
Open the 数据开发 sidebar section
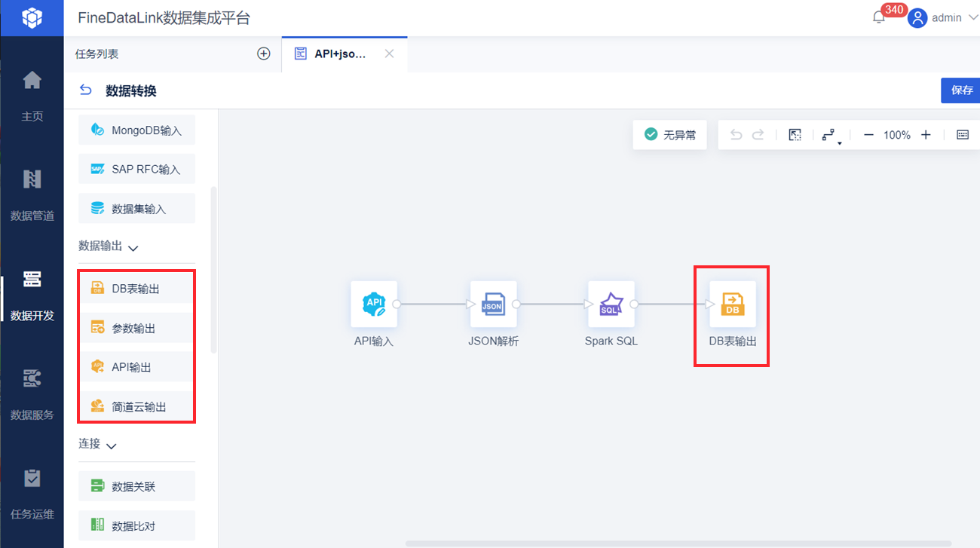tap(32, 294)
